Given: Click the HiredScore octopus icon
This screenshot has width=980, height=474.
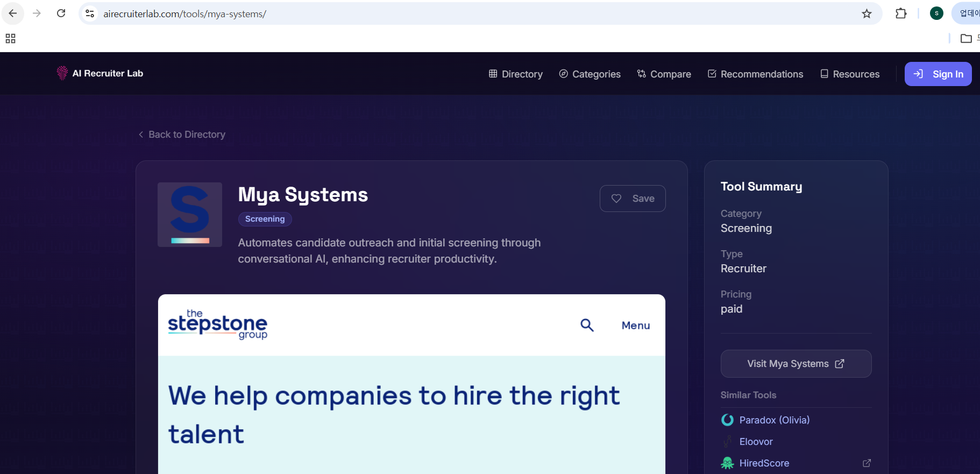Looking at the screenshot, I should [727, 463].
